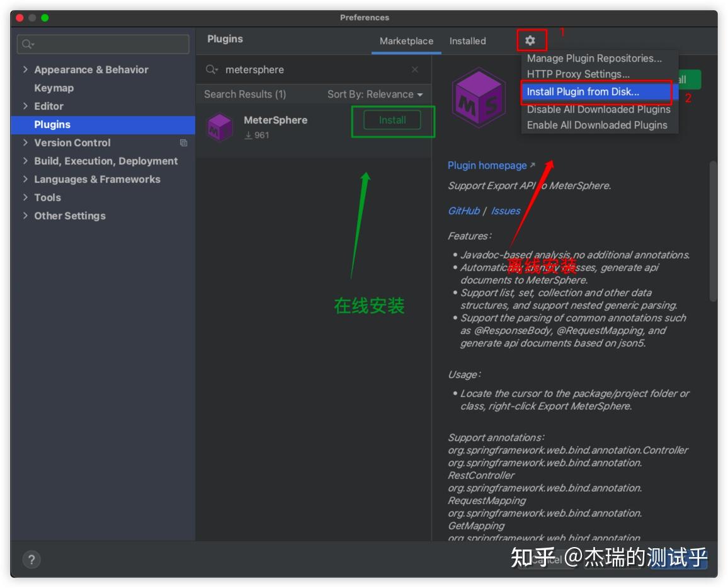728x588 pixels.
Task: Expand the Version Control section
Action: (25, 142)
